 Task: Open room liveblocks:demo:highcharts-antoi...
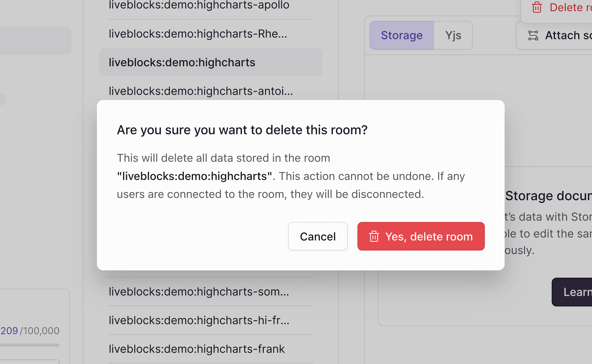pyautogui.click(x=201, y=91)
